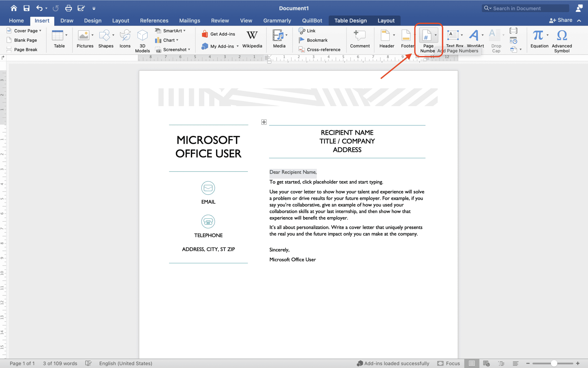Search Wikipedia from the ribbon
This screenshot has width=588, height=368.
pos(252,40)
